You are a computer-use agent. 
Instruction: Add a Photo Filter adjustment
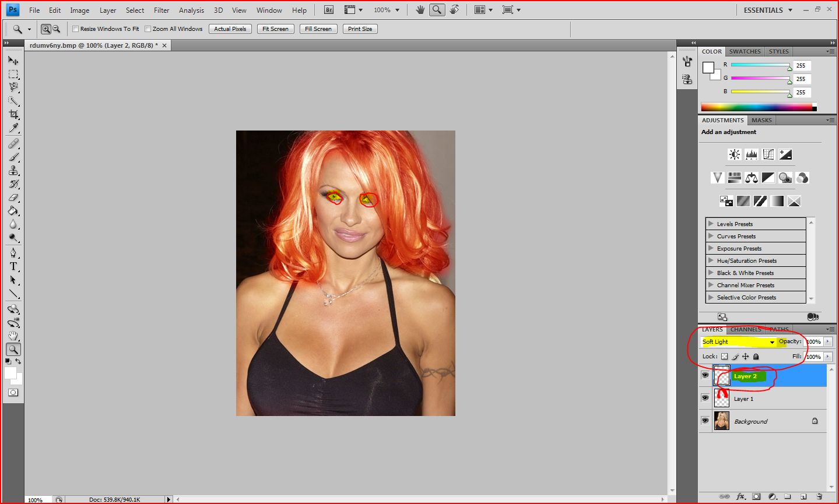tap(785, 178)
